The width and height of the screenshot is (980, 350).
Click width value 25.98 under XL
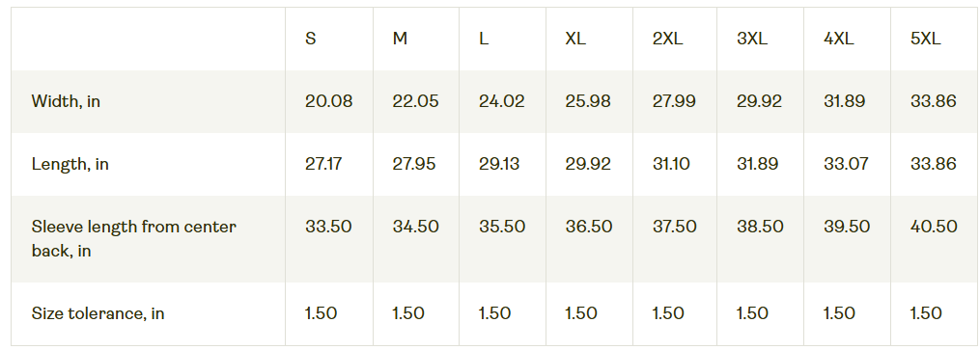coord(588,101)
